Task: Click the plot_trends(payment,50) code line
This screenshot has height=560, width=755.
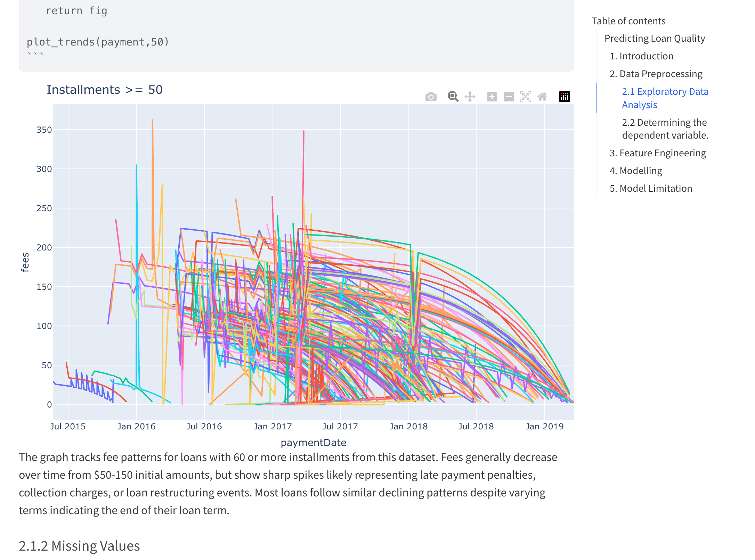Action: (98, 42)
